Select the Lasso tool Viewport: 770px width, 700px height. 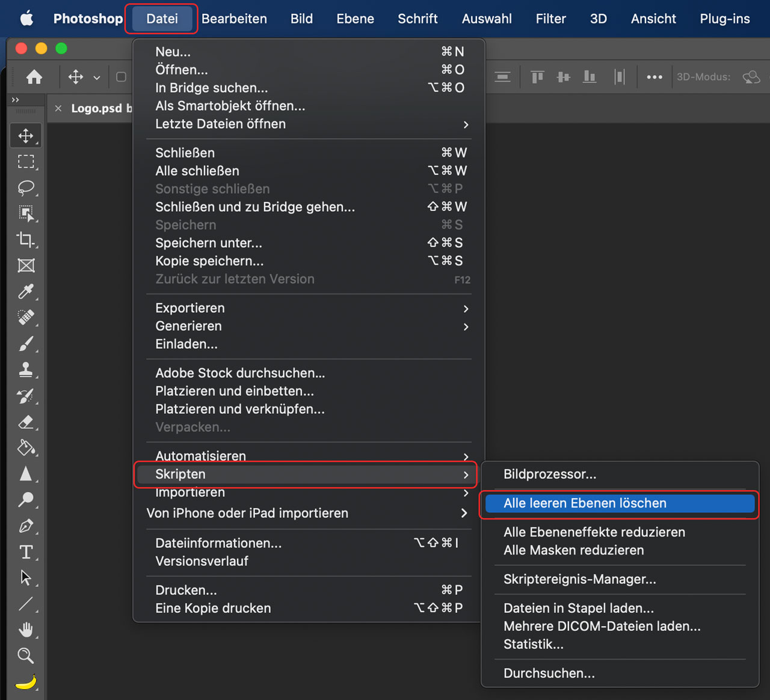(26, 188)
